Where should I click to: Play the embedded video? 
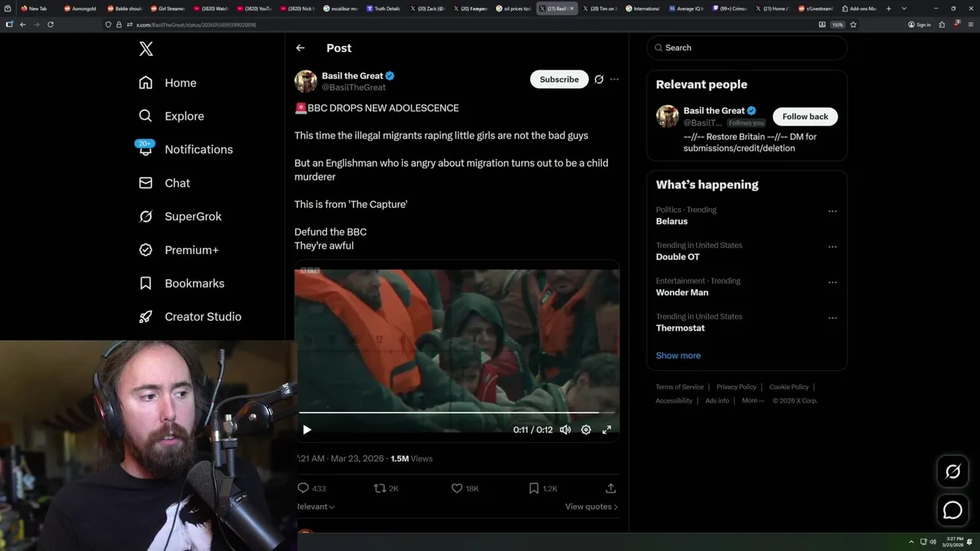306,430
